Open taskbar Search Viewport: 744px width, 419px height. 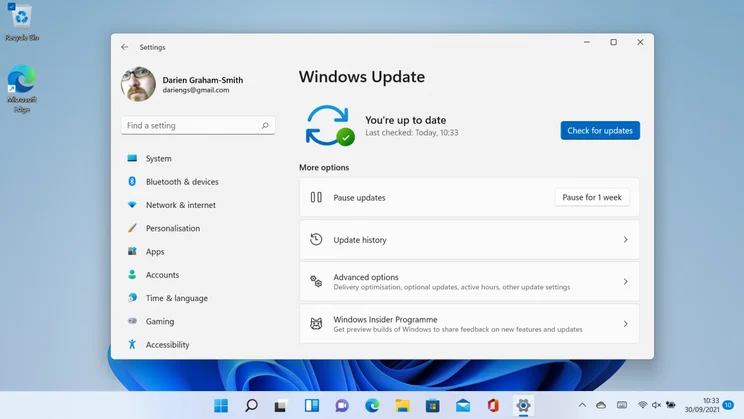click(251, 405)
